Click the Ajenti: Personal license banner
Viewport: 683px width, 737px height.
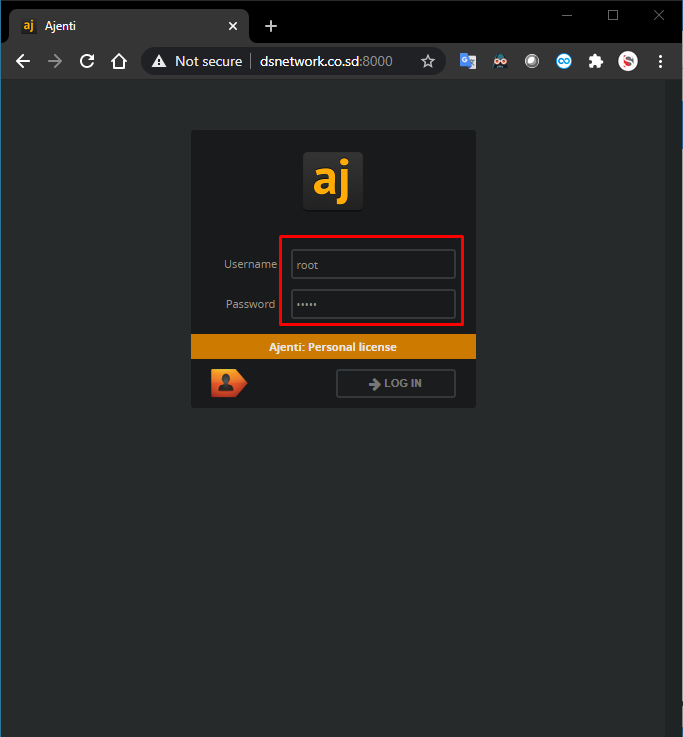333,347
